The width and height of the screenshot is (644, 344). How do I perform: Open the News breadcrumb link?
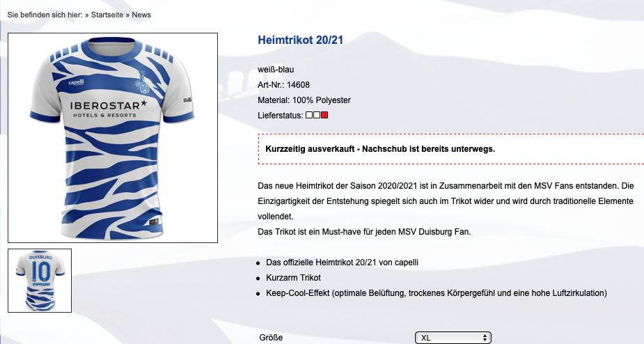click(x=141, y=15)
